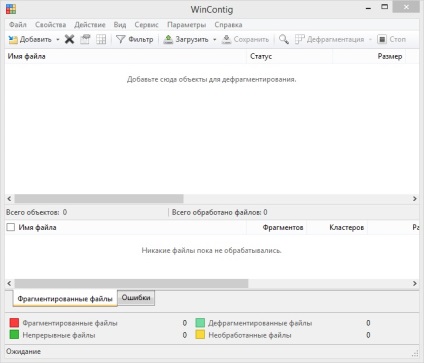
Task: Click the Фильтр funnel icon
Action: (120, 39)
